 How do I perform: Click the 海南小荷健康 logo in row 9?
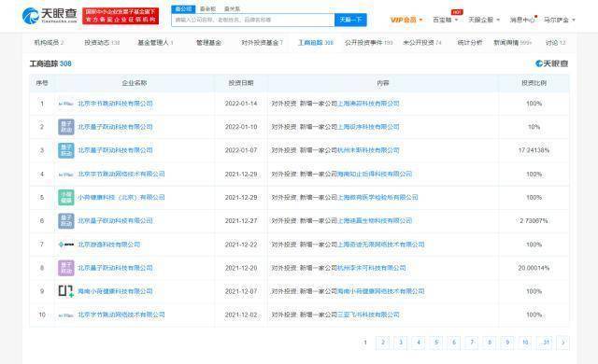click(x=66, y=291)
